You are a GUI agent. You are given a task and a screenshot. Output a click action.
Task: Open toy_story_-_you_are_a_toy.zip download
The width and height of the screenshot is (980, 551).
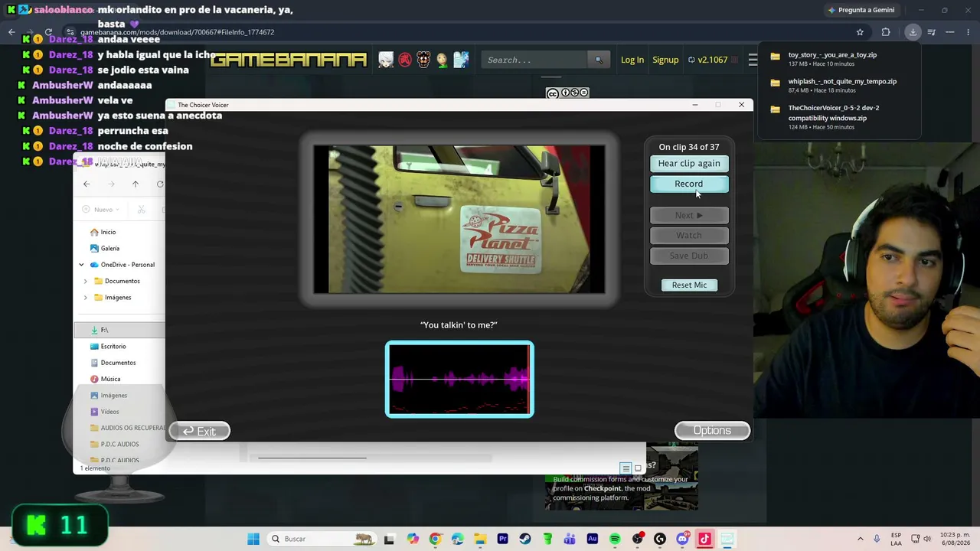(x=839, y=59)
